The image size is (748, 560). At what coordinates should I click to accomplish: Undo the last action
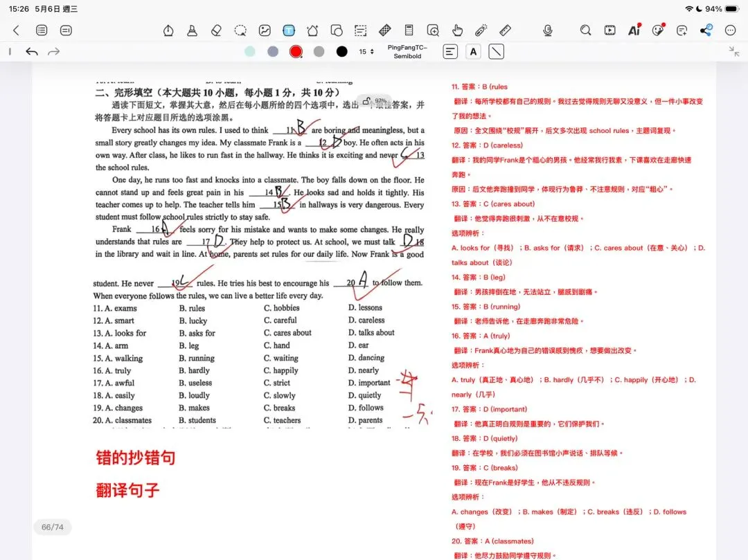pyautogui.click(x=32, y=51)
